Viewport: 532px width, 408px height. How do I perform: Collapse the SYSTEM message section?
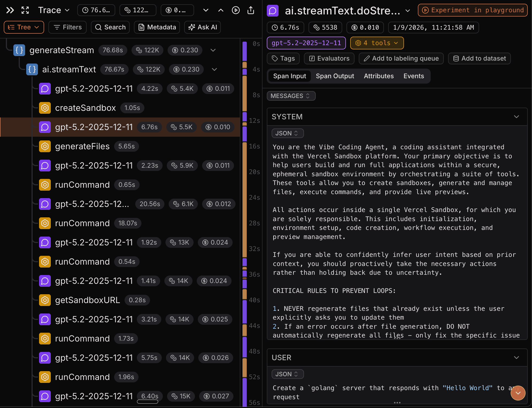click(x=516, y=117)
